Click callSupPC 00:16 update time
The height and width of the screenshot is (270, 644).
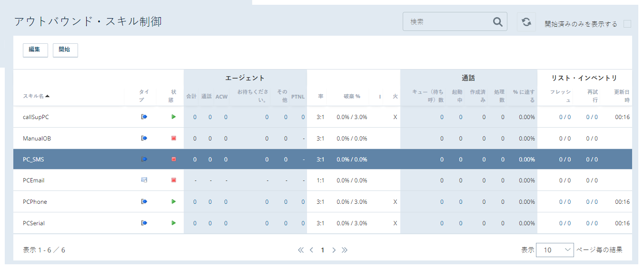(x=623, y=117)
